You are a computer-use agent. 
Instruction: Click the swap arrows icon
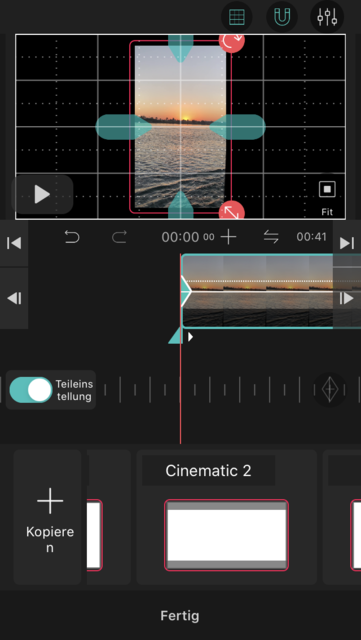[271, 237]
